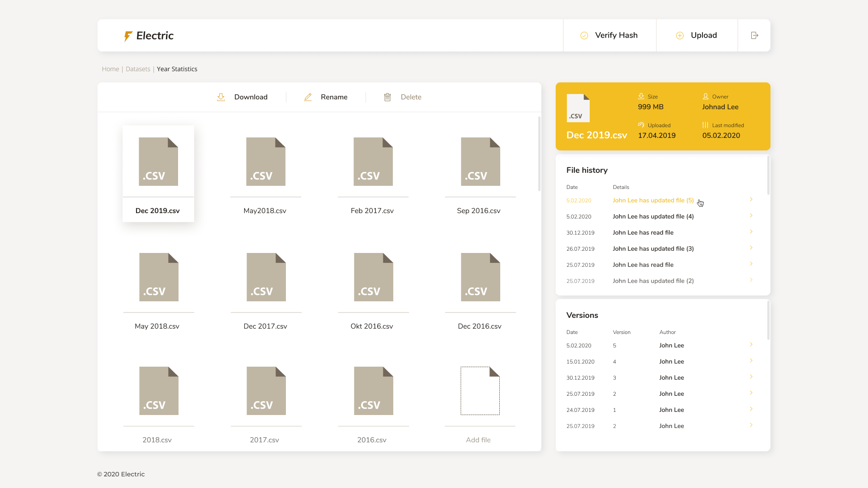This screenshot has height=488, width=868.
Task: Expand the version 4 file history entry
Action: (x=751, y=216)
